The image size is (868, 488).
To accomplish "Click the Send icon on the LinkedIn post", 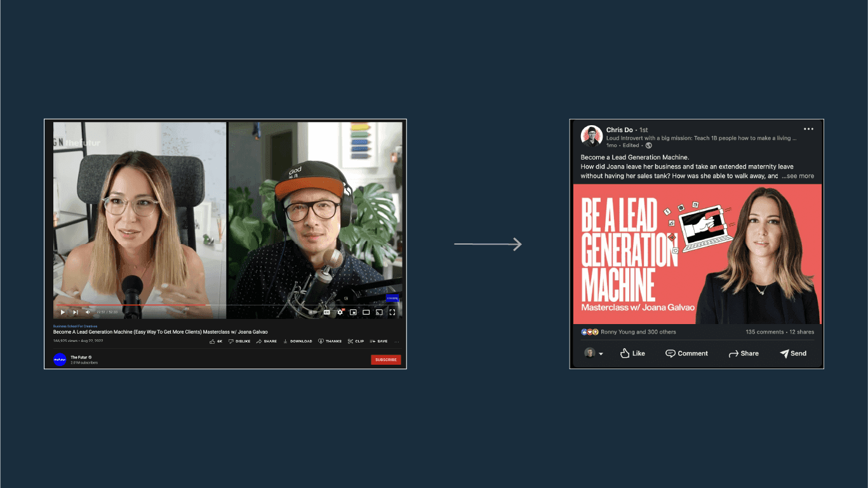I will 792,353.
